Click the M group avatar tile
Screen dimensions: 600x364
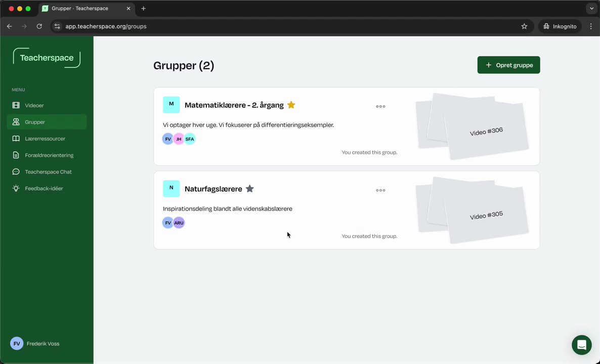coord(171,105)
